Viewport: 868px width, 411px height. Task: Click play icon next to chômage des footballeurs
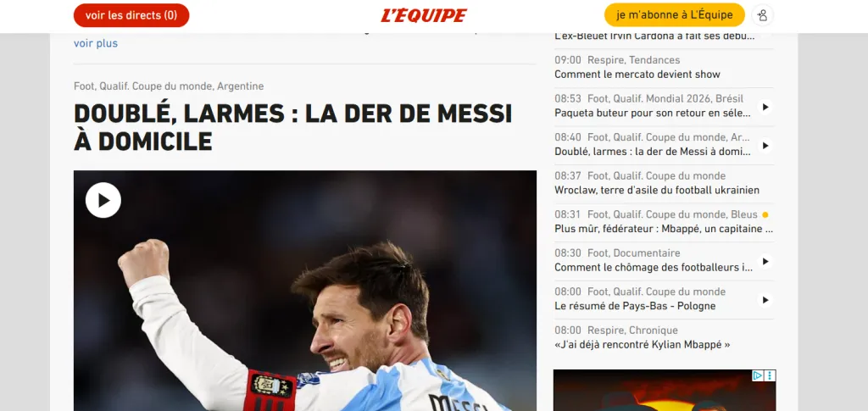[765, 261]
